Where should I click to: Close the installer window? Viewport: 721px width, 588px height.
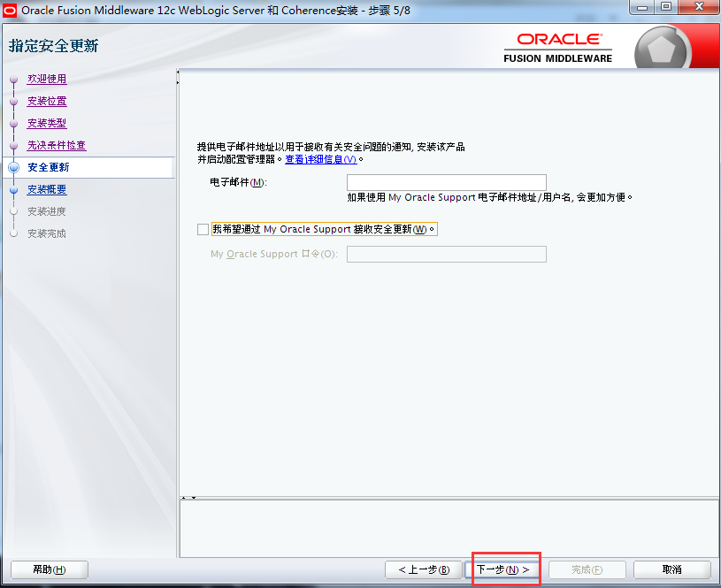pyautogui.click(x=699, y=7)
